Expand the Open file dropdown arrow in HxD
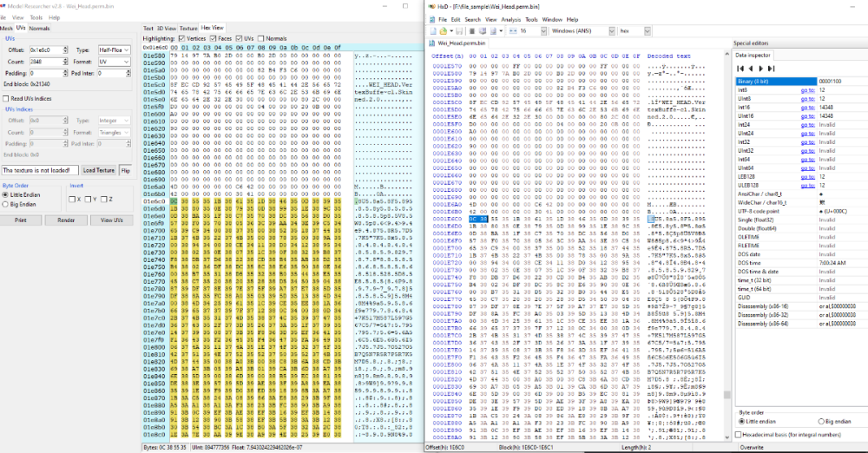The width and height of the screenshot is (868, 453). 451,31
